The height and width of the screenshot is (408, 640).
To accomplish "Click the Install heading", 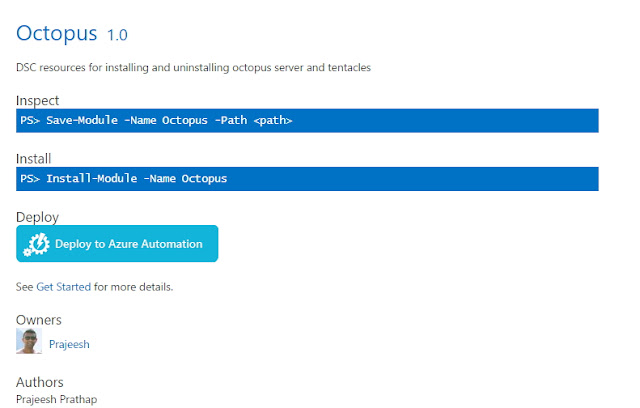I will point(33,158).
